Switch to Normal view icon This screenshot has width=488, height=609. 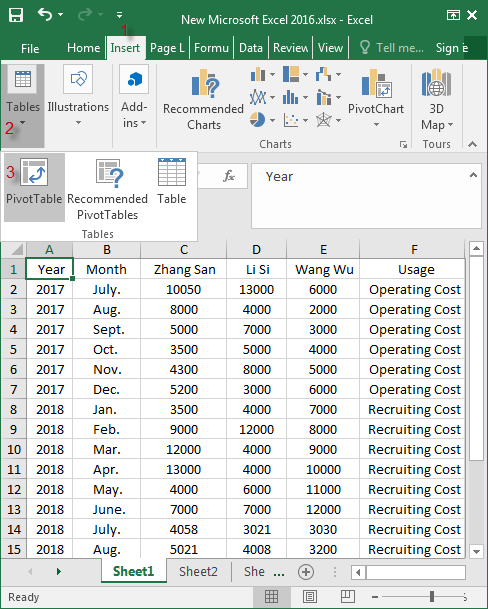click(x=271, y=597)
